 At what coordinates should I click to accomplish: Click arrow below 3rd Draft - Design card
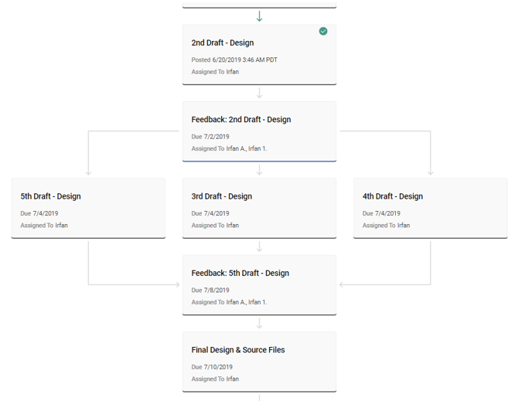point(259,246)
